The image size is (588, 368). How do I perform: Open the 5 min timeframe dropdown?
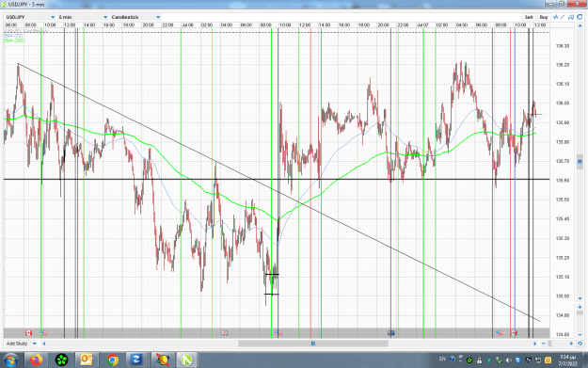click(83, 17)
